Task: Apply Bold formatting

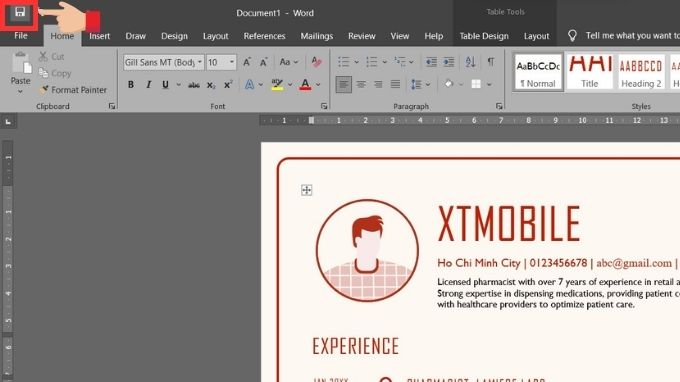Action: click(131, 85)
